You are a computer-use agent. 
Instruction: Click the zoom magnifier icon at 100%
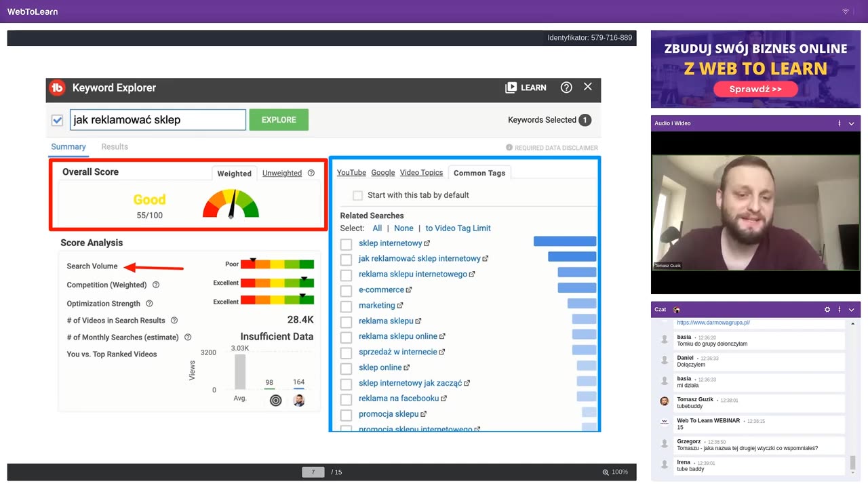click(x=606, y=472)
